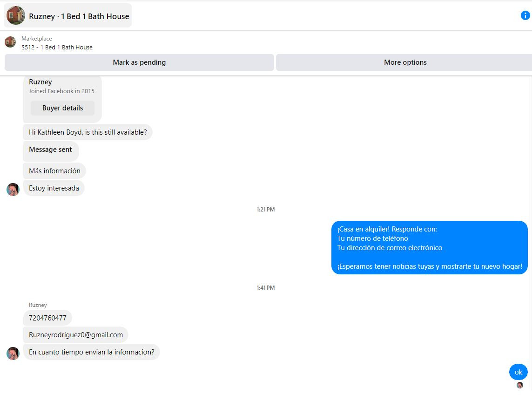Open More options for the listing
The height and width of the screenshot is (395, 532).
[405, 62]
